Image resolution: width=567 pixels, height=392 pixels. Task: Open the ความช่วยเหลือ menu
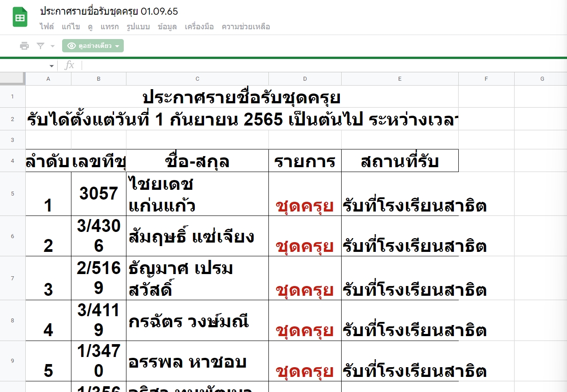246,27
